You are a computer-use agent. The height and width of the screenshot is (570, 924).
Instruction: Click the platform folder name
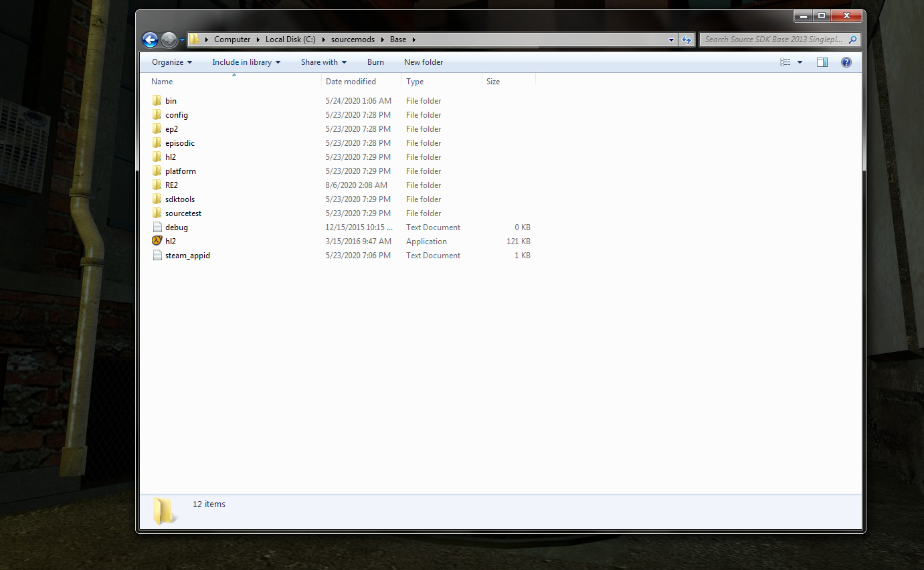[181, 171]
